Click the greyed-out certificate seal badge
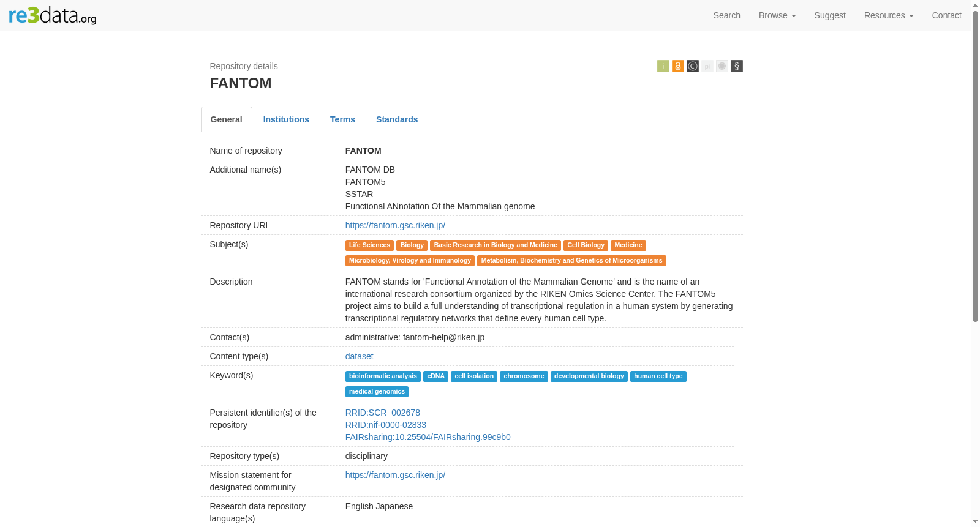Screen dimensions: 980x527 [722, 66]
